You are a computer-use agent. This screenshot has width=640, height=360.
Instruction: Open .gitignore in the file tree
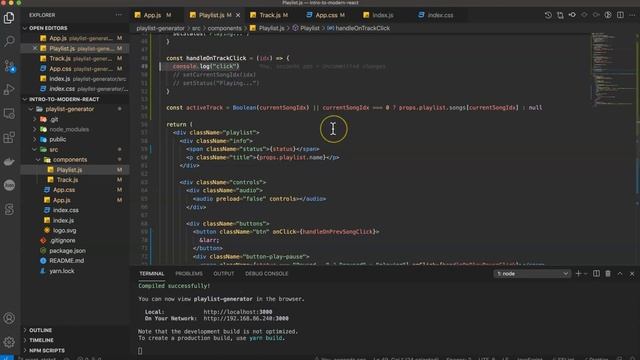(x=62, y=240)
